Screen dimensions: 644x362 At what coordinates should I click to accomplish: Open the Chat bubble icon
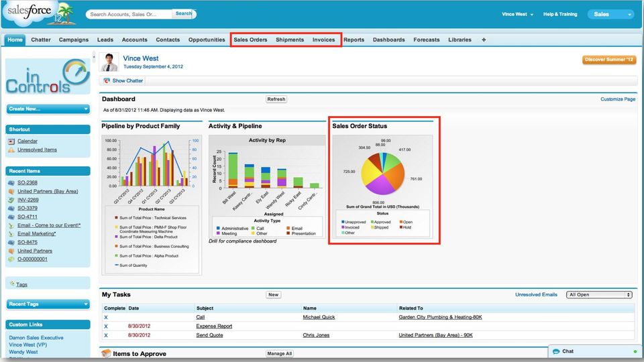tap(557, 351)
